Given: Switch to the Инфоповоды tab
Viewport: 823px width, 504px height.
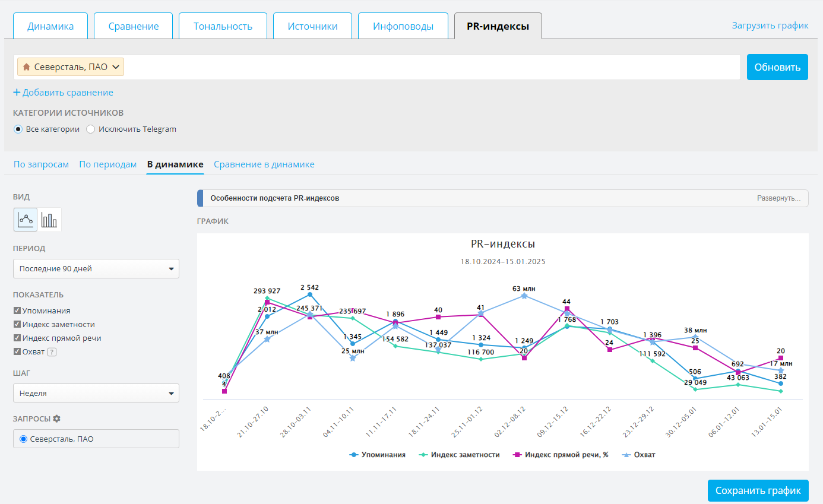Looking at the screenshot, I should point(403,26).
